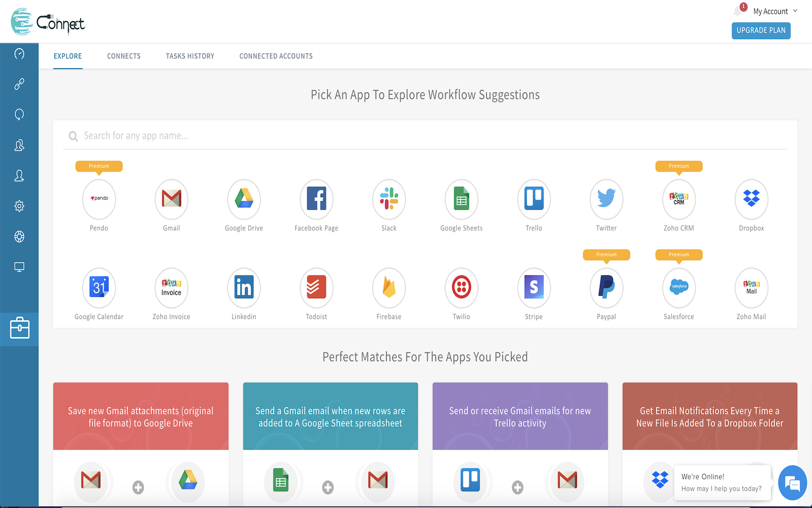The image size is (812, 508).
Task: Select the Dropbox app icon
Action: pyautogui.click(x=751, y=199)
